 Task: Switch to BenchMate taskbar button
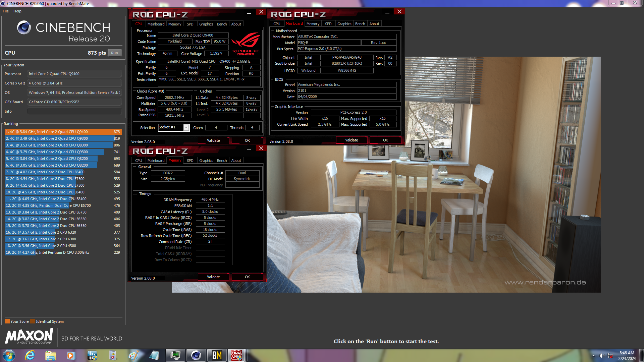click(217, 355)
